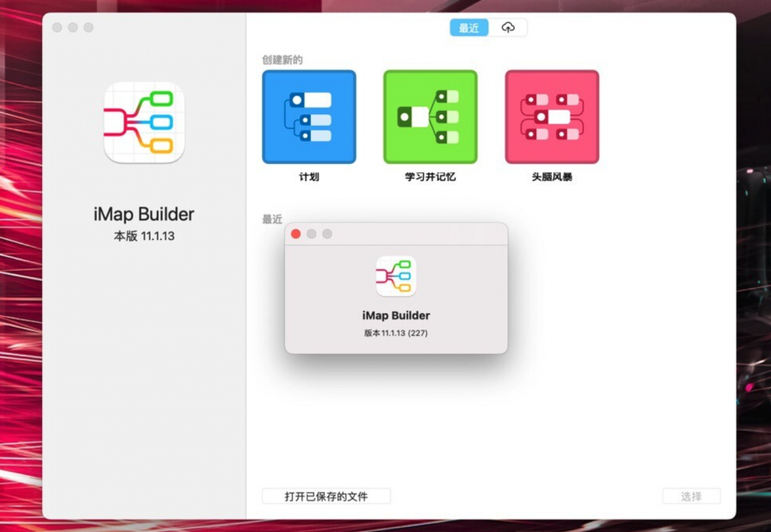
Task: Click the green node diagram on 学习并记忆 tile
Action: click(x=430, y=117)
